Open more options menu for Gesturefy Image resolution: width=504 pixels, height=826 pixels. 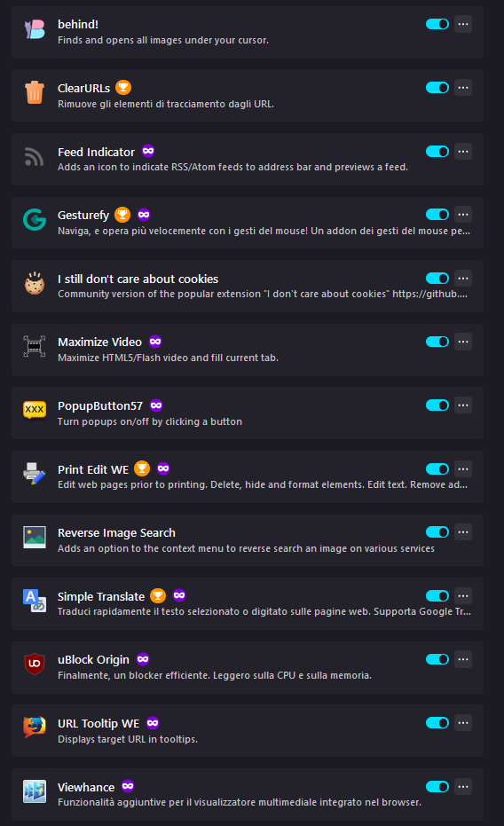463,215
